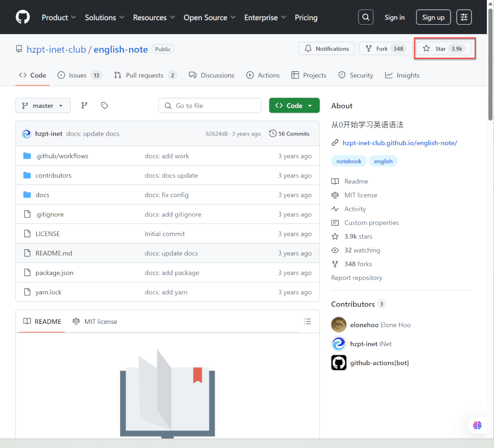The image size is (494, 448).
Task: Open hzpt-inet contributor avatar
Action: (339, 344)
